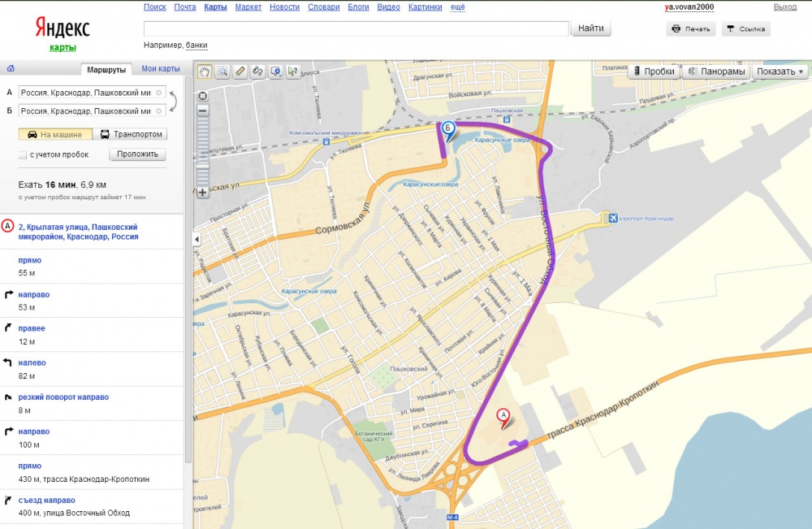Viewport: 812px width, 529px height.
Task: Click the airport icon 'аэропорт Краснодар'
Action: point(613,218)
